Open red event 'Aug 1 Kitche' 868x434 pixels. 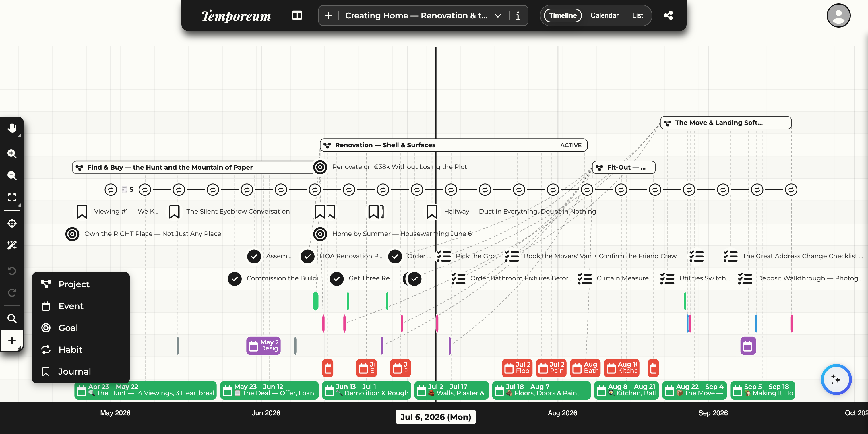point(622,368)
